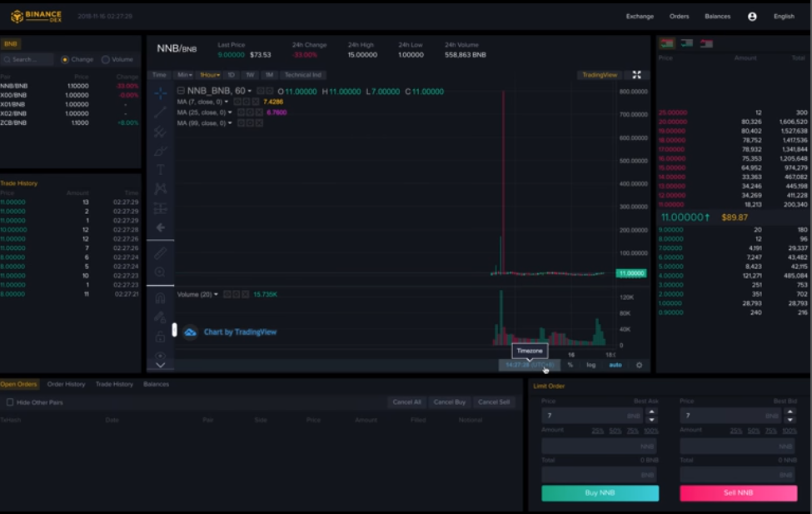Viewport: 812px width, 514px height.
Task: Open the English language selector
Action: (x=784, y=17)
